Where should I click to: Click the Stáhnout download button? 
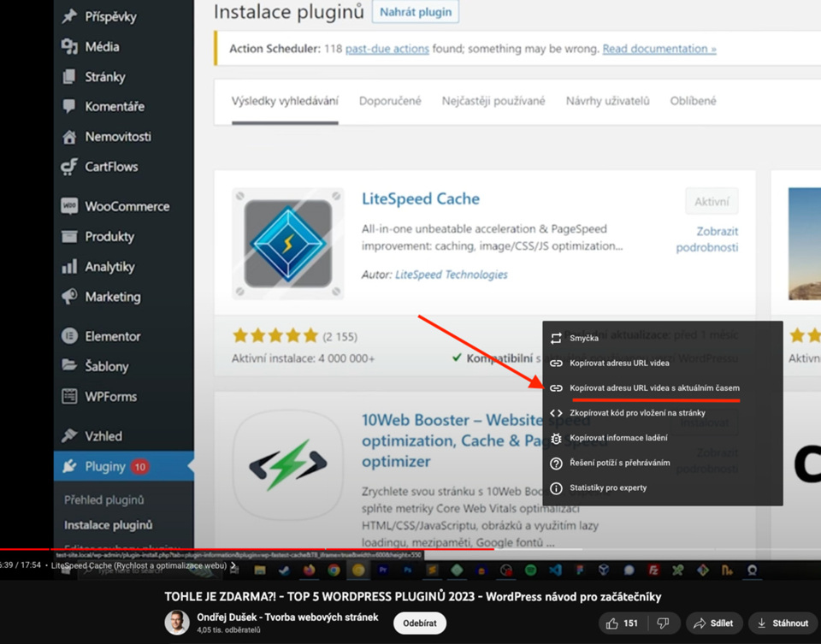pos(783,623)
